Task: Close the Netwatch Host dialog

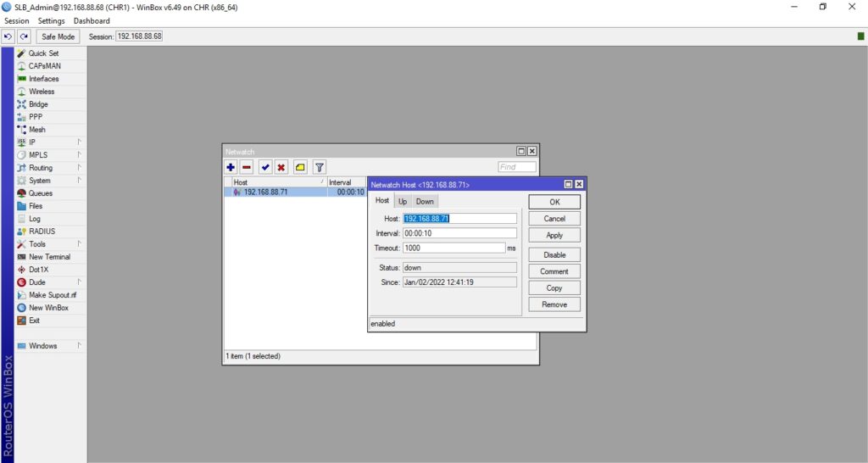Action: pyautogui.click(x=579, y=184)
